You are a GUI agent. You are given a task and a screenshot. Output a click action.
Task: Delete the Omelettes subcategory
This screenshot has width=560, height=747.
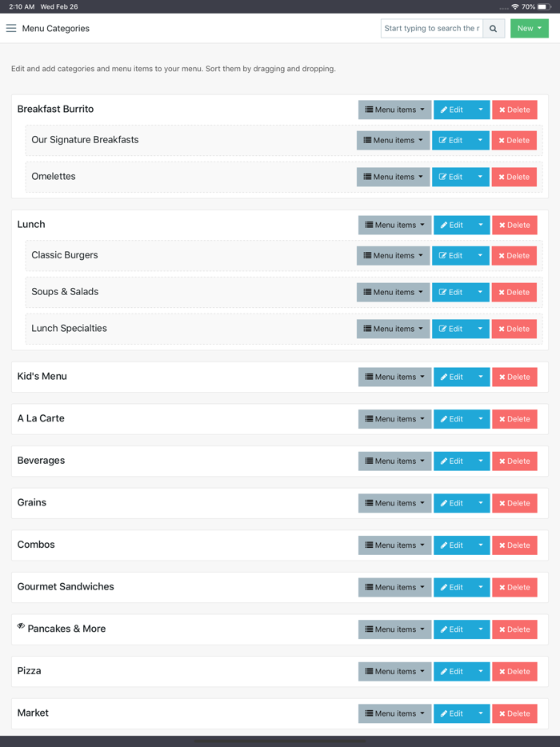[514, 177]
